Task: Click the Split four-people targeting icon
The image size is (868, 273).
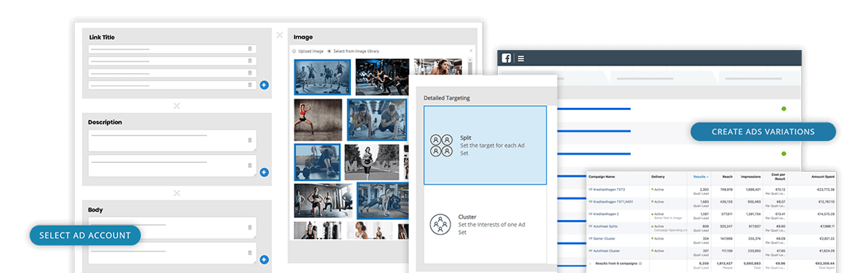Action: tap(441, 145)
